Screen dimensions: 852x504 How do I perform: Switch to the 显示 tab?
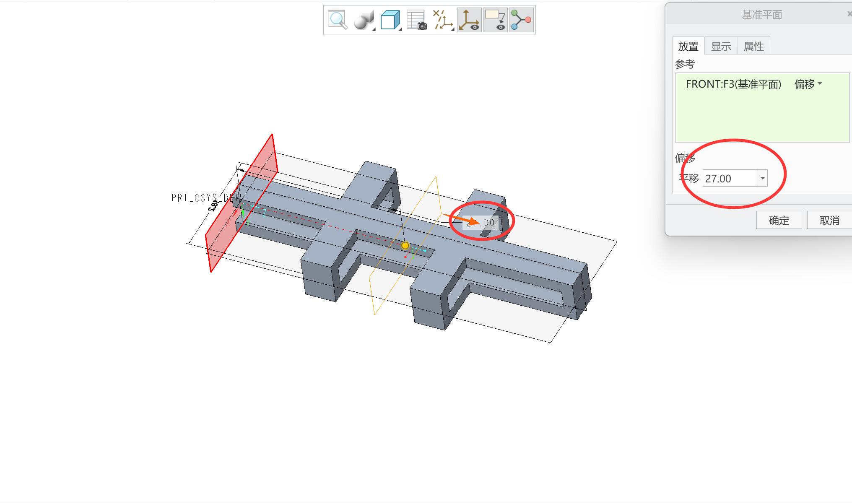(x=721, y=46)
